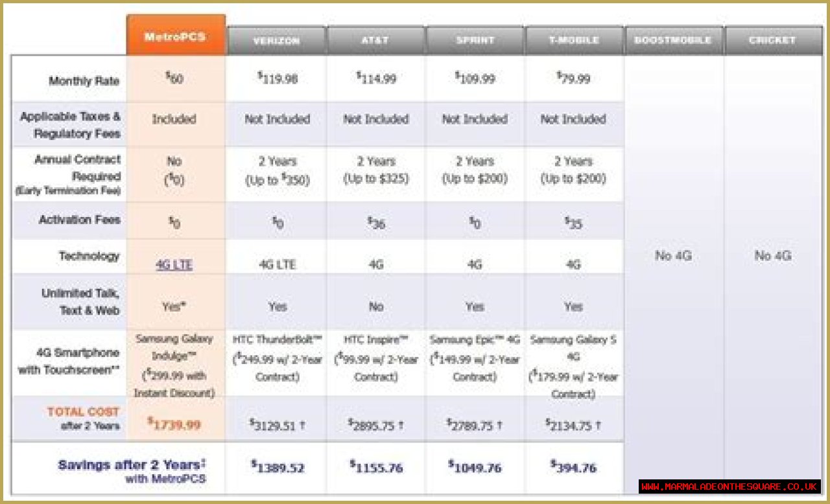
Task: Select the Monthly Rate row label
Action: click(84, 82)
